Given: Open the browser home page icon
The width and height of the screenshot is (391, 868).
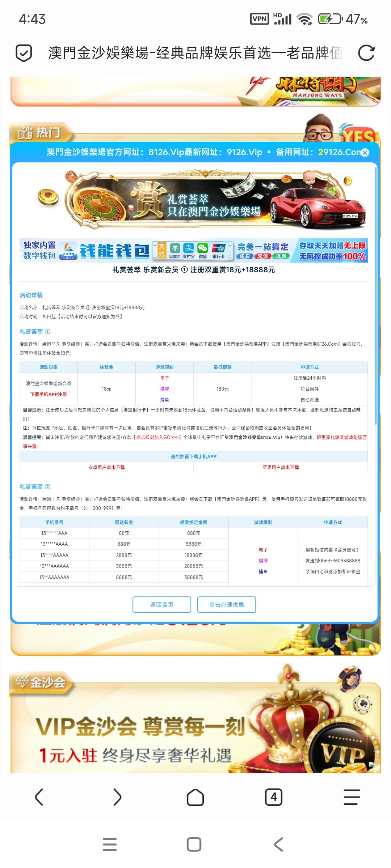Looking at the screenshot, I should pos(195,797).
